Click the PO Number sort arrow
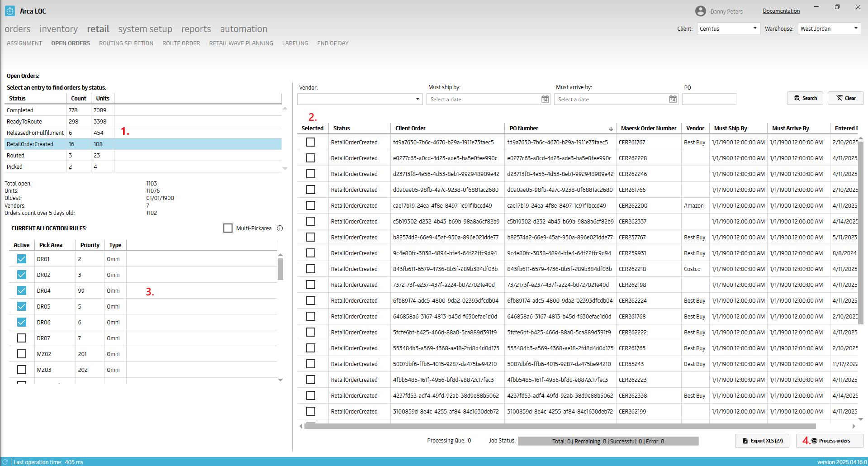Viewport: 868px width, 466px height. 611,128
